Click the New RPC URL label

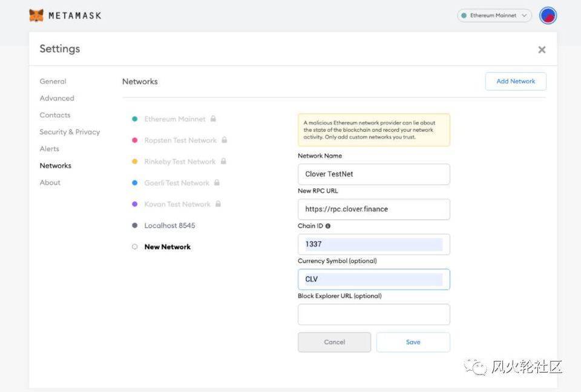tap(318, 191)
